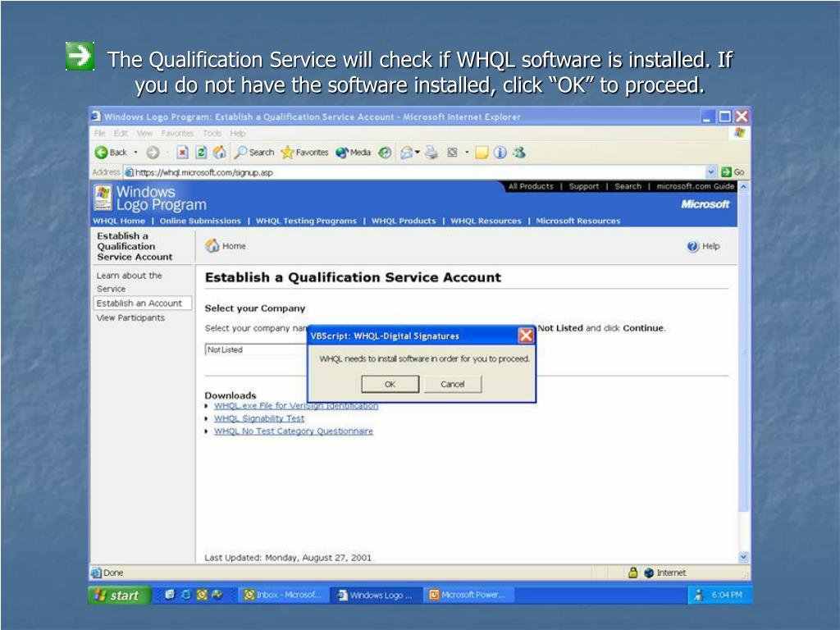
Task: Click the Show Desktop Quick Launch icon
Action: 170,595
